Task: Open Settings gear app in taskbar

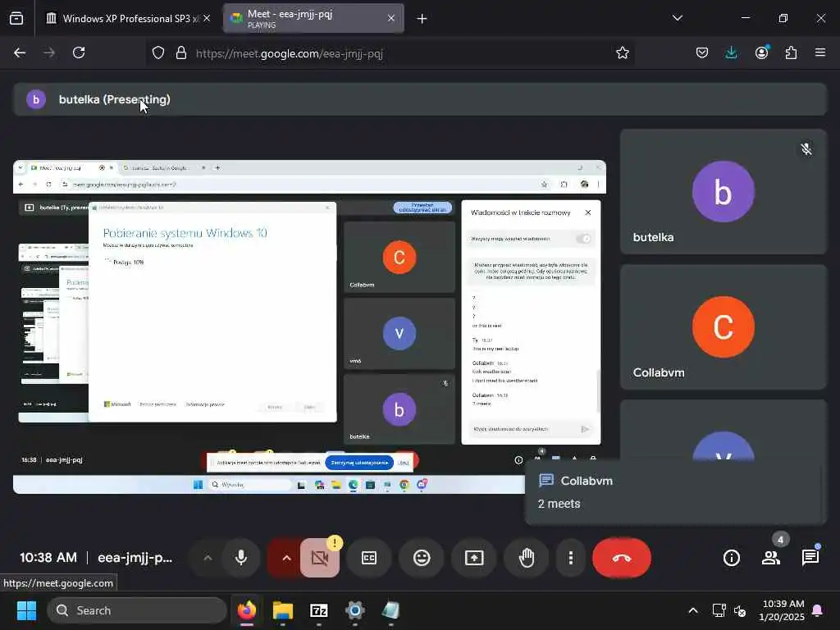Action: pyautogui.click(x=354, y=610)
